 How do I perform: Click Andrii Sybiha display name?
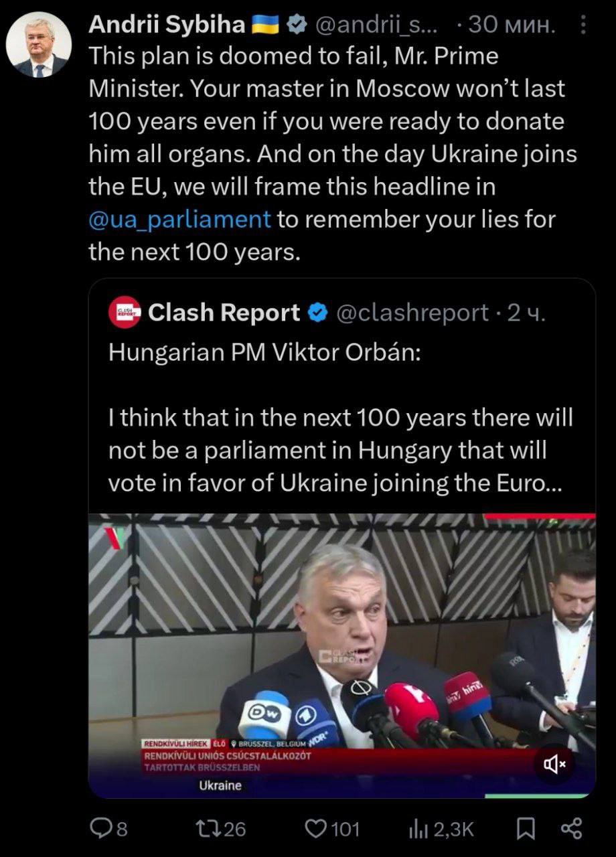coord(167,25)
